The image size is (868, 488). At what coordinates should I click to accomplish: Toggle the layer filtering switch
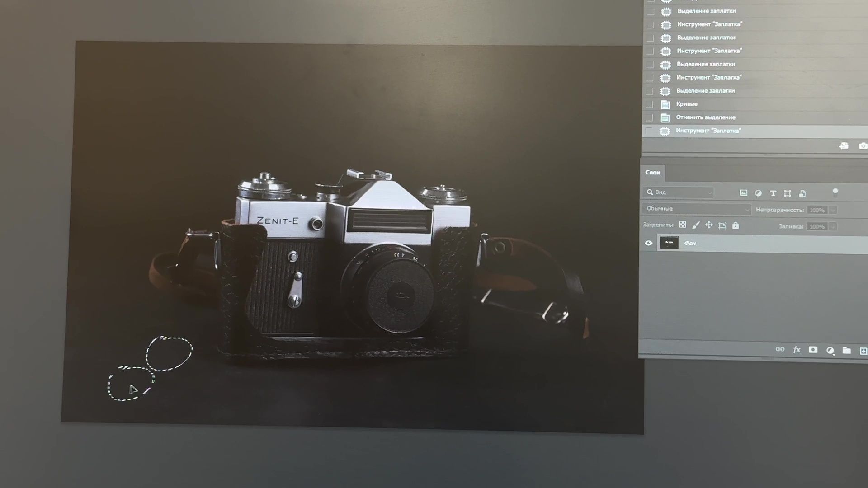835,192
